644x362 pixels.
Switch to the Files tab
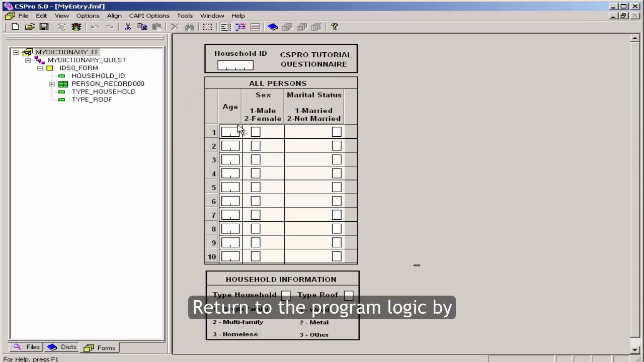pyautogui.click(x=27, y=347)
